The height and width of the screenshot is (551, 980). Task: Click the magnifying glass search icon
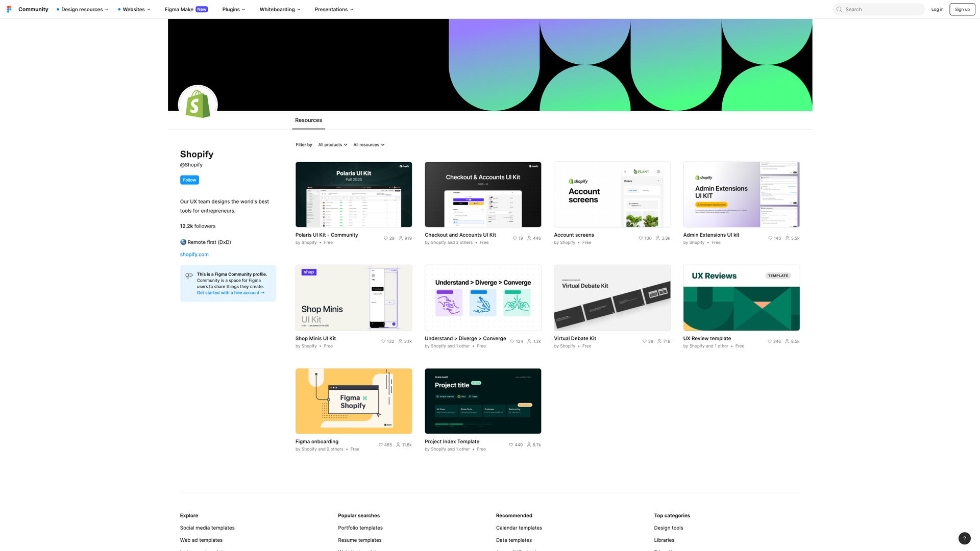point(839,9)
